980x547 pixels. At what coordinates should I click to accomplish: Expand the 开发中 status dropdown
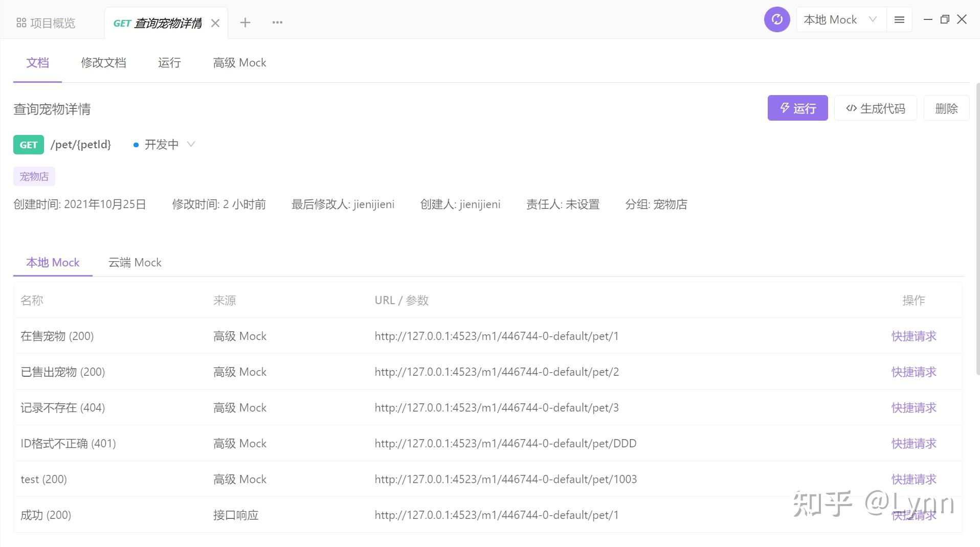click(191, 145)
